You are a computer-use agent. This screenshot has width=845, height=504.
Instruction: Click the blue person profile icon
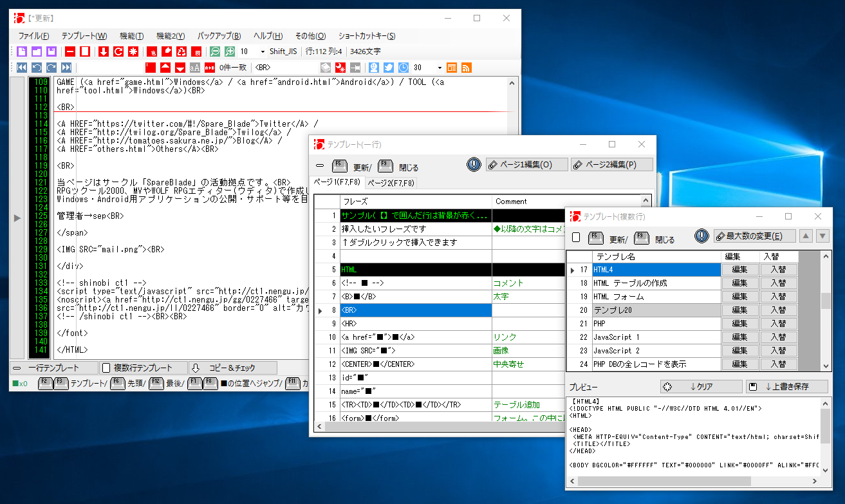click(373, 67)
